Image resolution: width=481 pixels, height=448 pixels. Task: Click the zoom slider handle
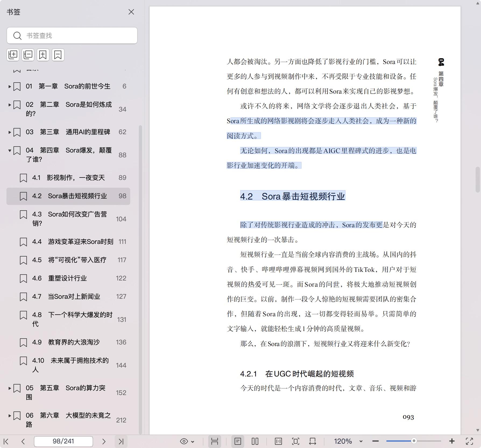pyautogui.click(x=414, y=441)
